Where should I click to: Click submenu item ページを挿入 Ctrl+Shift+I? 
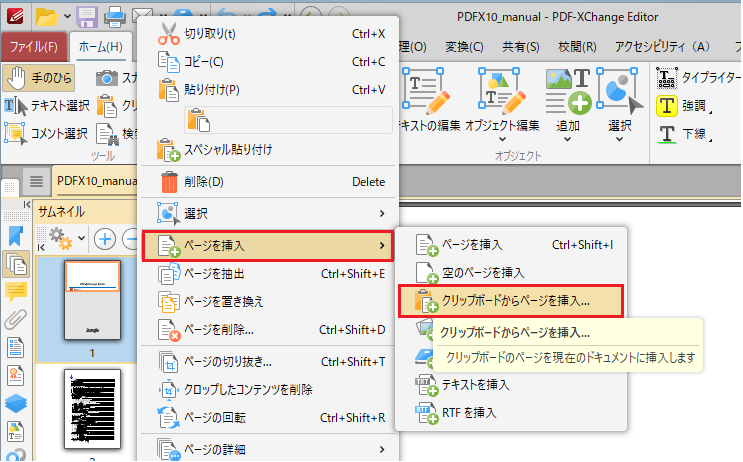(511, 245)
